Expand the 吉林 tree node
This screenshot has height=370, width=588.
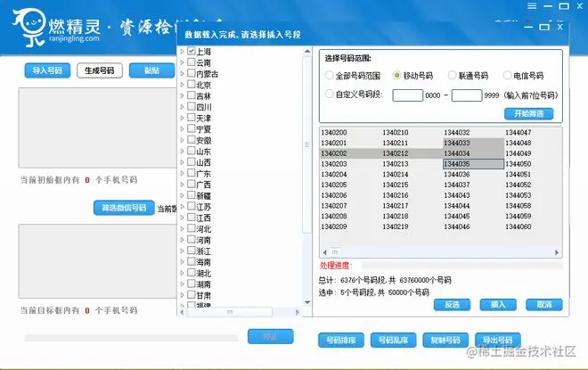click(183, 95)
